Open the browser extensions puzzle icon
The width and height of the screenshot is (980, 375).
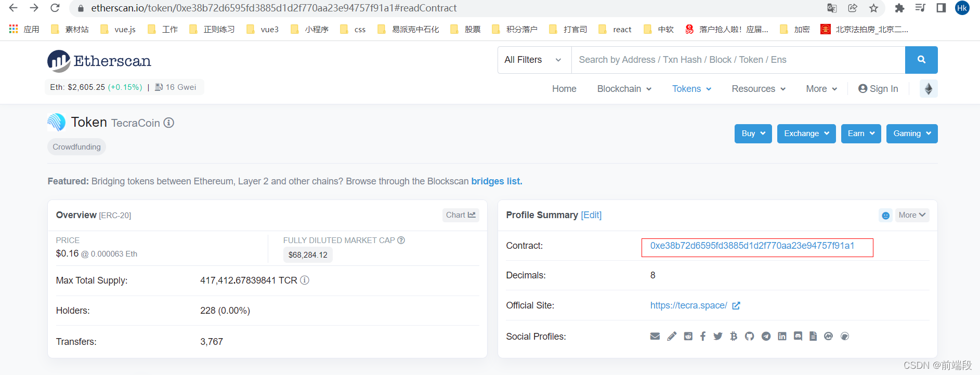coord(899,8)
